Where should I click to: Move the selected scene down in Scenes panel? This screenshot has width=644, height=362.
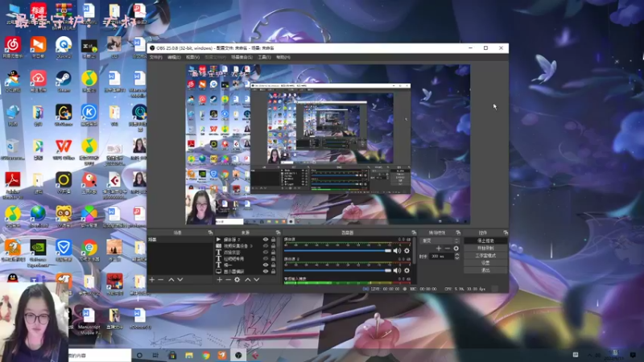coord(180,279)
